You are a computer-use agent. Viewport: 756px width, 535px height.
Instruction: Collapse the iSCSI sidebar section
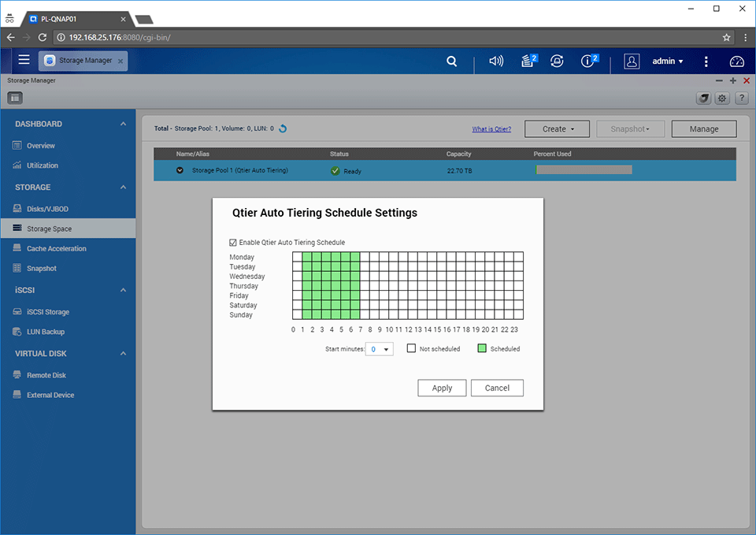(123, 290)
